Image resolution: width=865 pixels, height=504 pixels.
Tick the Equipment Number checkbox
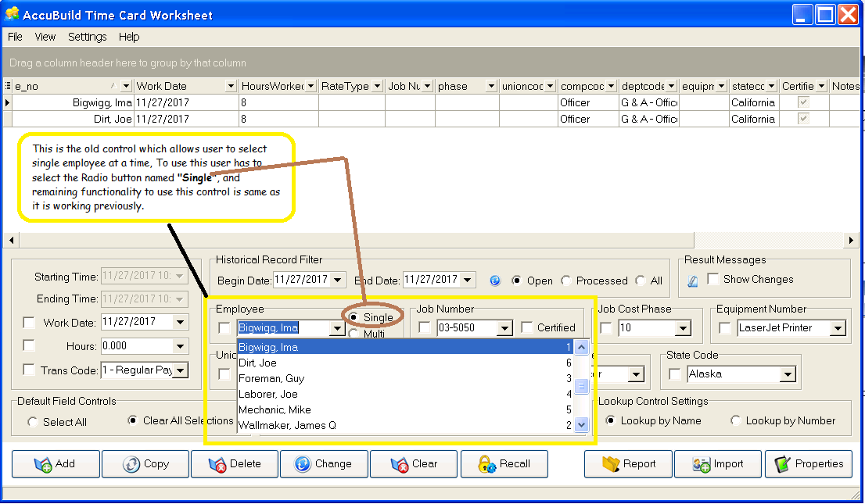pos(725,328)
